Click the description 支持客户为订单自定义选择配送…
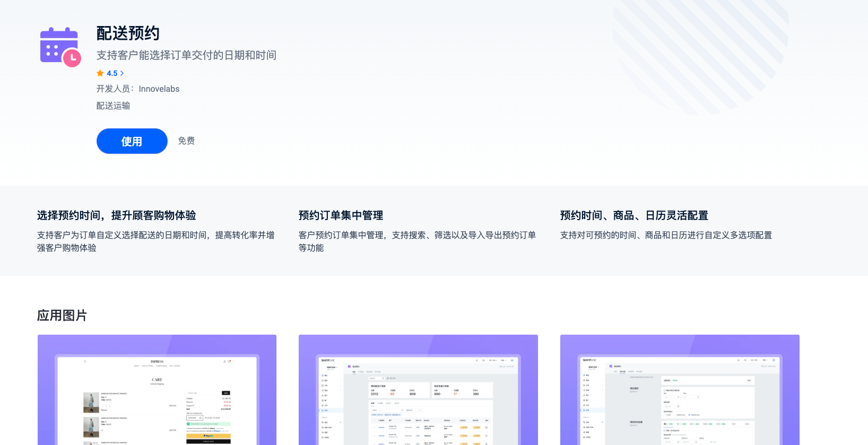The image size is (868, 445). pyautogui.click(x=156, y=241)
